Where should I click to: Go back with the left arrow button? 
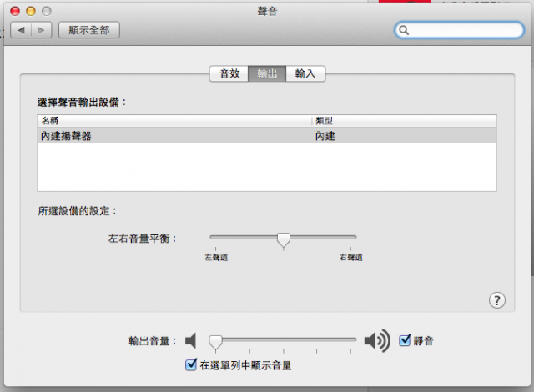[21, 30]
